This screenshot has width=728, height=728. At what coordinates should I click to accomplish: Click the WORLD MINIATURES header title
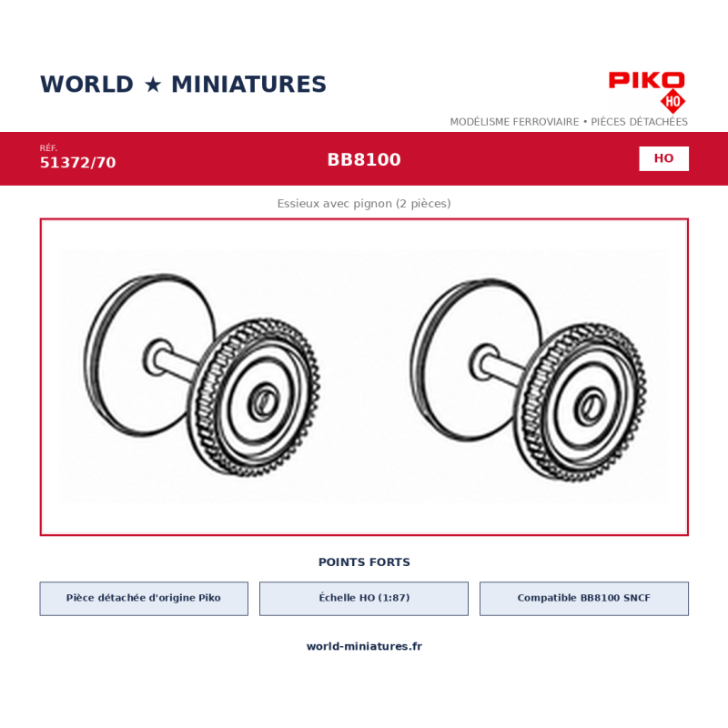click(x=183, y=85)
